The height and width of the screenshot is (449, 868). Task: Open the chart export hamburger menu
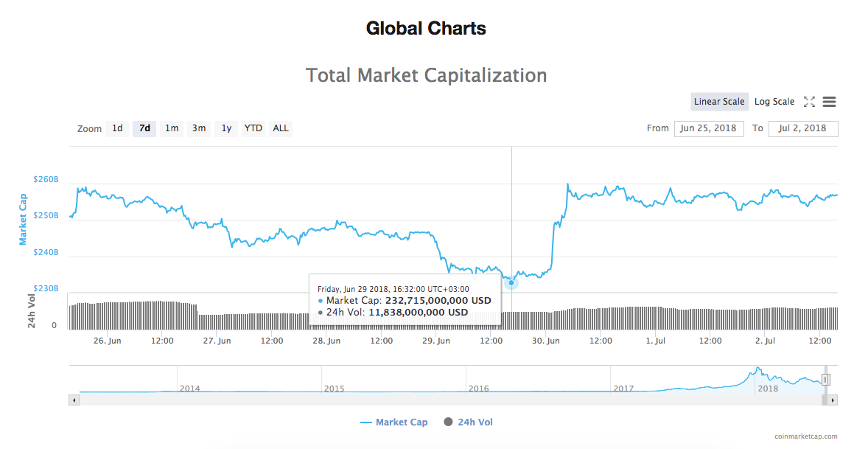point(829,102)
